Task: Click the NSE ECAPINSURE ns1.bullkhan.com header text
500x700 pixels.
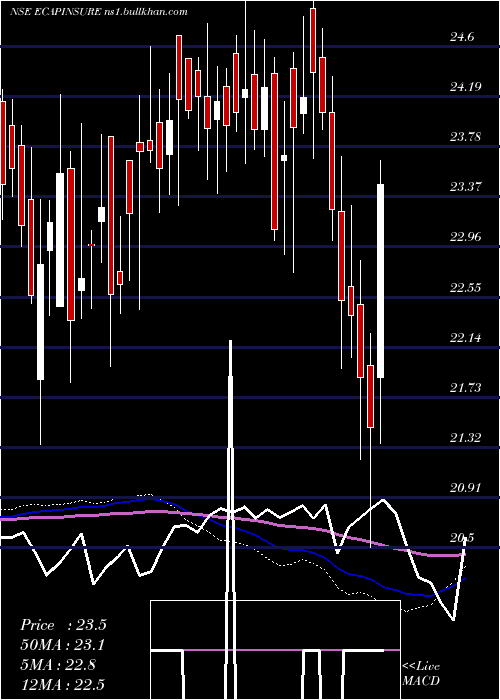Action: point(99,12)
